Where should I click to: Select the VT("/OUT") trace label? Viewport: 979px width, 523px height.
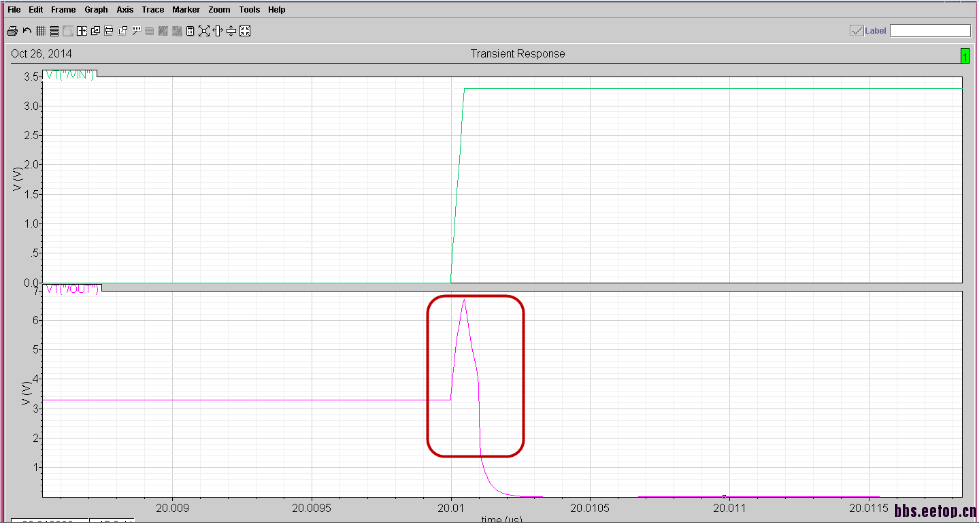(72, 290)
